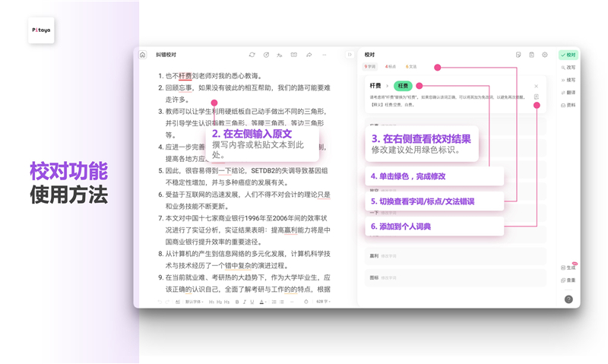Expand the 628 字 word count dropdown
The image size is (608, 364).
click(321, 302)
